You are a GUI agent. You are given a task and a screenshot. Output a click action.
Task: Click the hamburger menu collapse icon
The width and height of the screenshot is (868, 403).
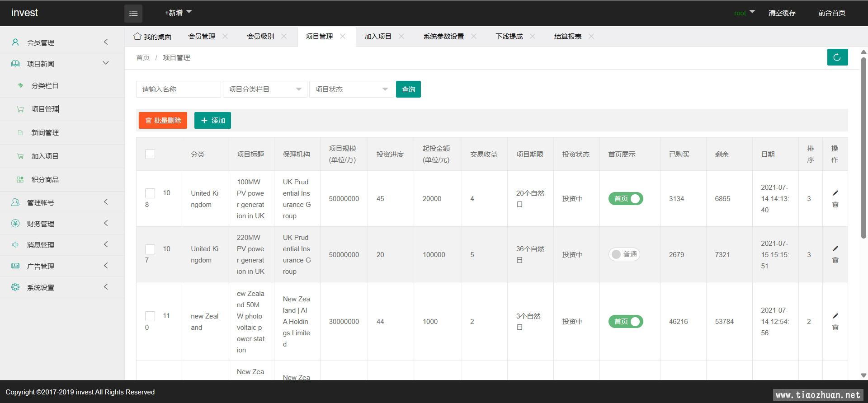tap(133, 14)
